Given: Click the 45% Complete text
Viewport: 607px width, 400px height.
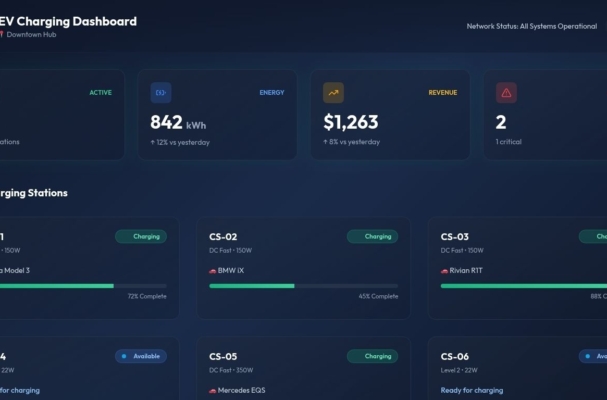Looking at the screenshot, I should pos(378,297).
